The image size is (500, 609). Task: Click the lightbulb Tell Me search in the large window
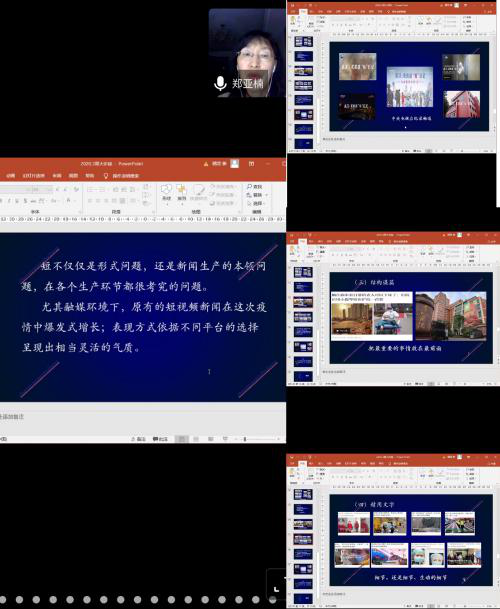[106, 176]
